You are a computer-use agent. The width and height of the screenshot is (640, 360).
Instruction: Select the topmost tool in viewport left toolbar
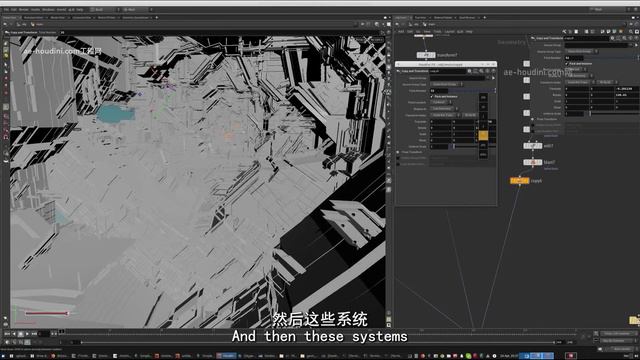click(x=6, y=43)
